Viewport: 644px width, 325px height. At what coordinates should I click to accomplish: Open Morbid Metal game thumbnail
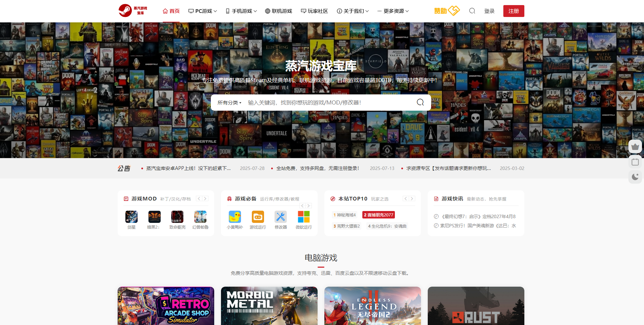(269, 306)
